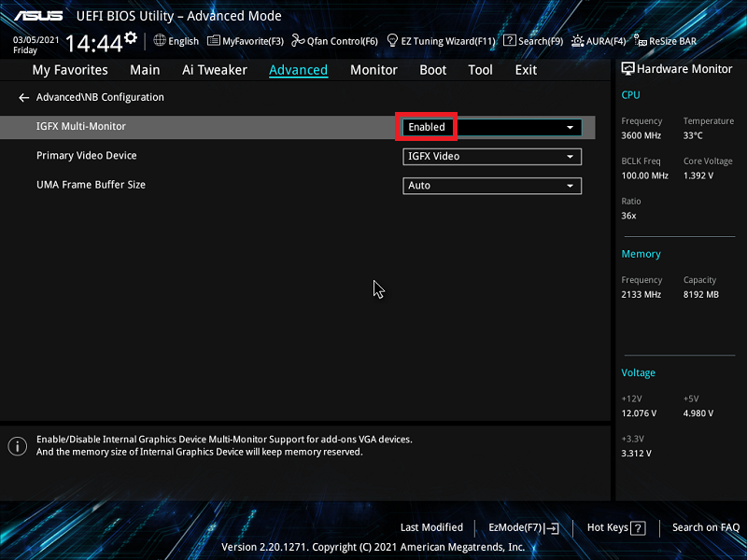Click the settings gear icon beside the clock
This screenshot has width=747, height=560.
pos(130,38)
